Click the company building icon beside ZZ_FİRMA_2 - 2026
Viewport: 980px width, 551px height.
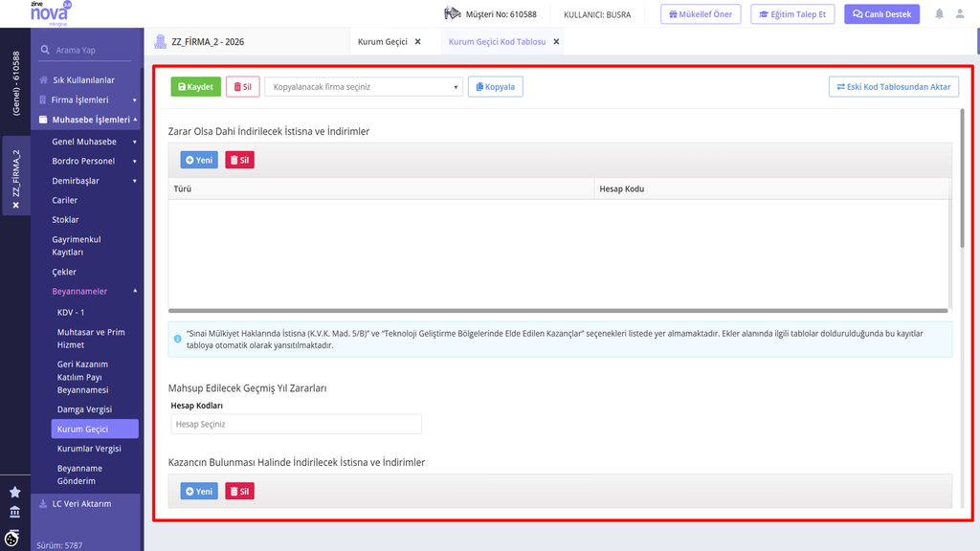[x=161, y=42]
